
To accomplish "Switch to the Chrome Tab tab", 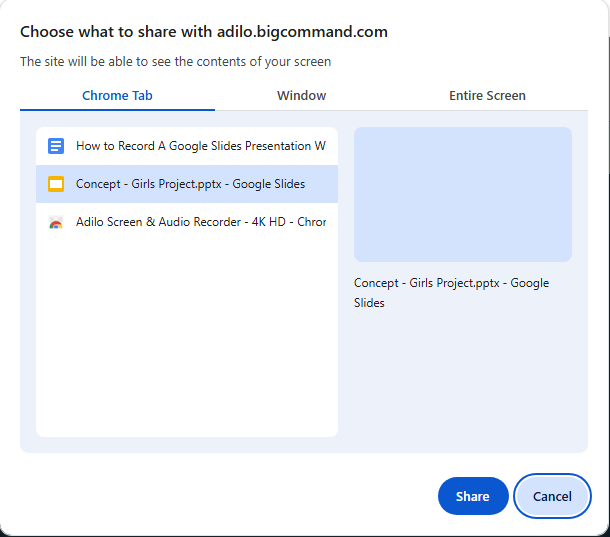I will [117, 96].
